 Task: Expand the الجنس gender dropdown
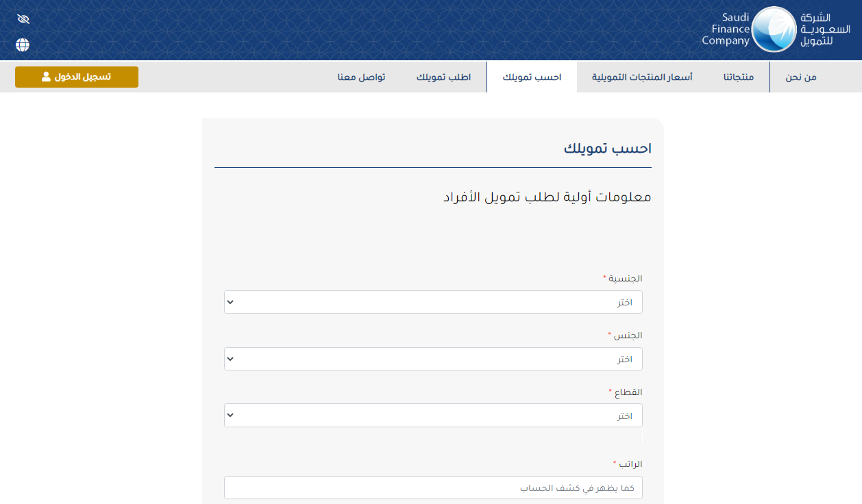(433, 359)
